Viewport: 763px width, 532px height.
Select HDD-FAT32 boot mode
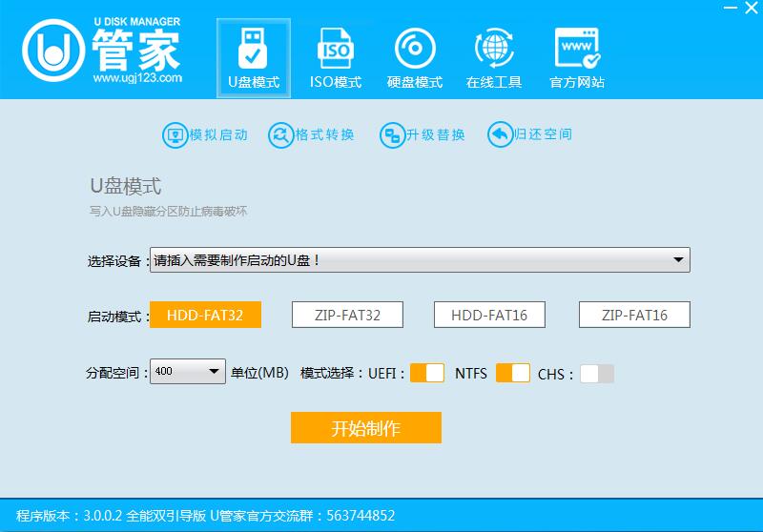point(206,315)
